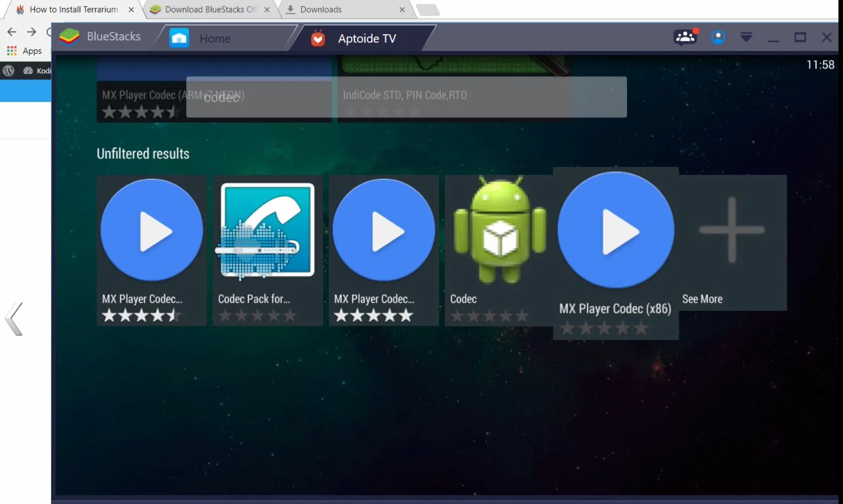Expand the BlueStacks dropdown menu arrow
This screenshot has height=504, width=843.
click(x=746, y=37)
